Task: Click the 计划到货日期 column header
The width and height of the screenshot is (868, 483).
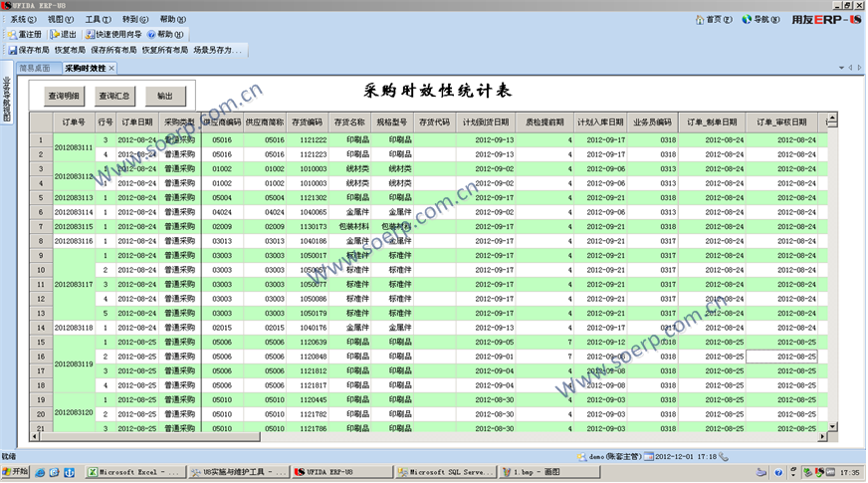Action: click(486, 121)
